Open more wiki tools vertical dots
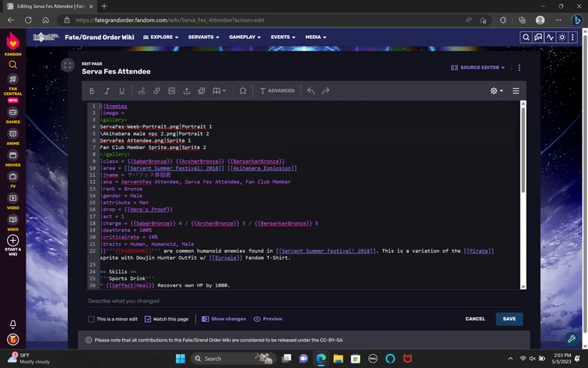 pyautogui.click(x=572, y=37)
